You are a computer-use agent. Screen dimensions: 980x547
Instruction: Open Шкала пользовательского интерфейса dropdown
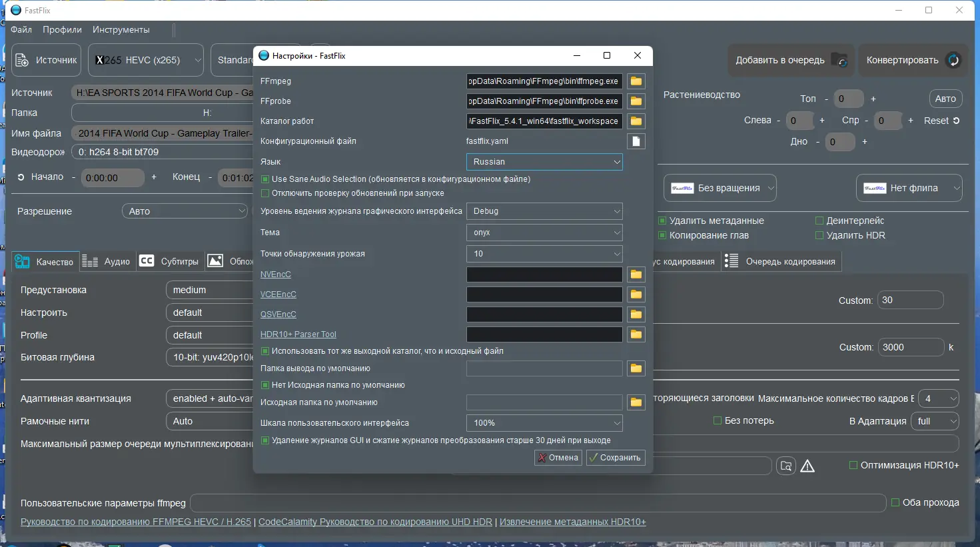544,423
